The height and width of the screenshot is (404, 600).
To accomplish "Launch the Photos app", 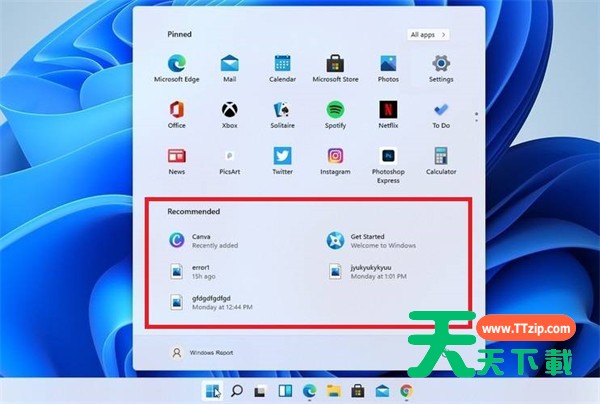I will click(388, 68).
